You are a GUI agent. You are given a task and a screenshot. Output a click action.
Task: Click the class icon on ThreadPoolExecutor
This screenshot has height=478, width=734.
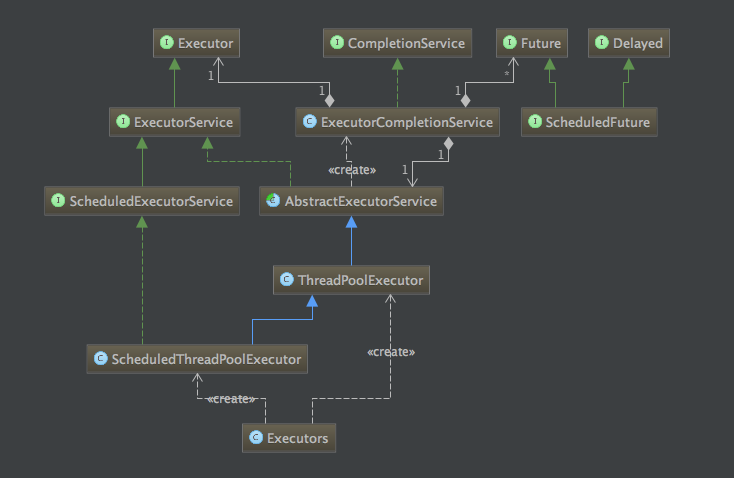pos(287,279)
